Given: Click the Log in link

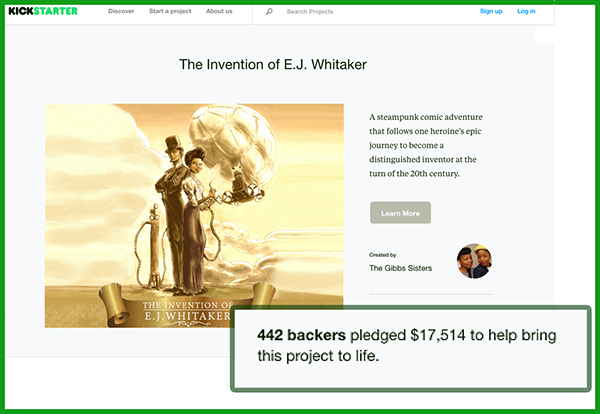Looking at the screenshot, I should tap(526, 11).
